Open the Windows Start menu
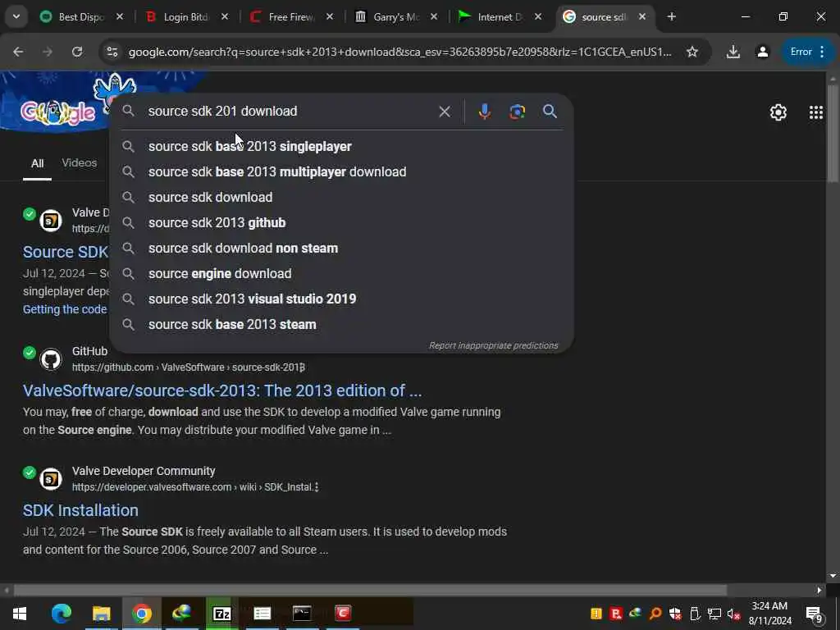 point(20,614)
